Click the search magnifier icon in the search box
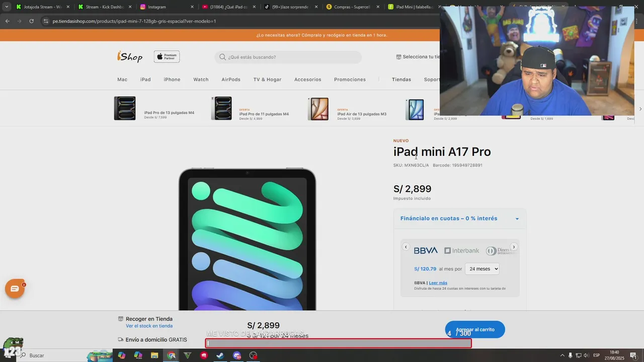 (x=222, y=57)
